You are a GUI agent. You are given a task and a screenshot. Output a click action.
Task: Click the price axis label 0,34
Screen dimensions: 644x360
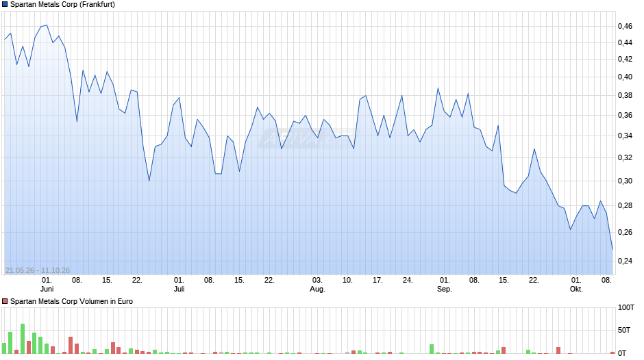(625, 136)
